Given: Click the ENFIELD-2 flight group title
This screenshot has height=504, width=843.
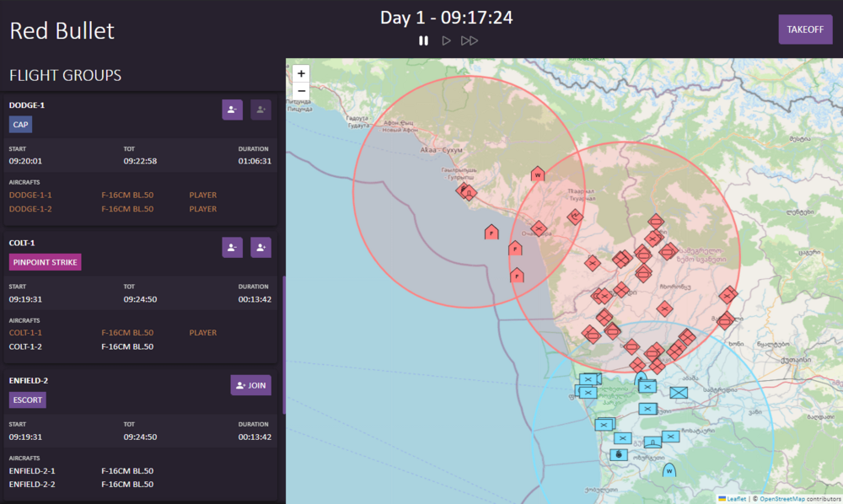Looking at the screenshot, I should coord(29,380).
